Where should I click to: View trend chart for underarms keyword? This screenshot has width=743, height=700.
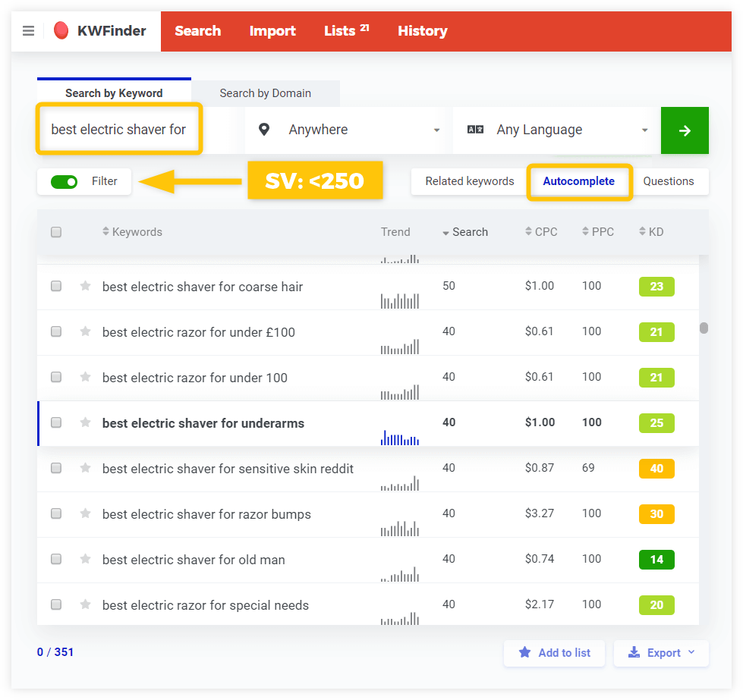coord(400,437)
